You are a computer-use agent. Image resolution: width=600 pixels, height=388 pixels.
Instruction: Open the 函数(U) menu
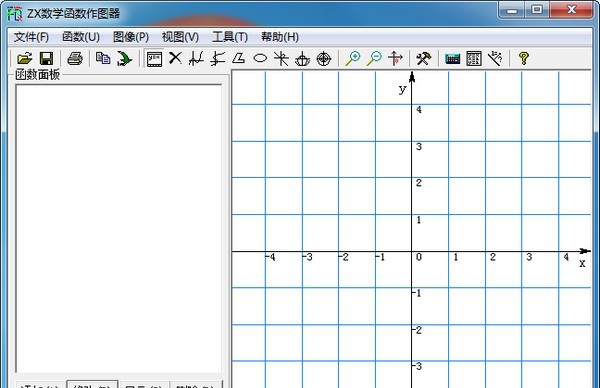[81, 37]
